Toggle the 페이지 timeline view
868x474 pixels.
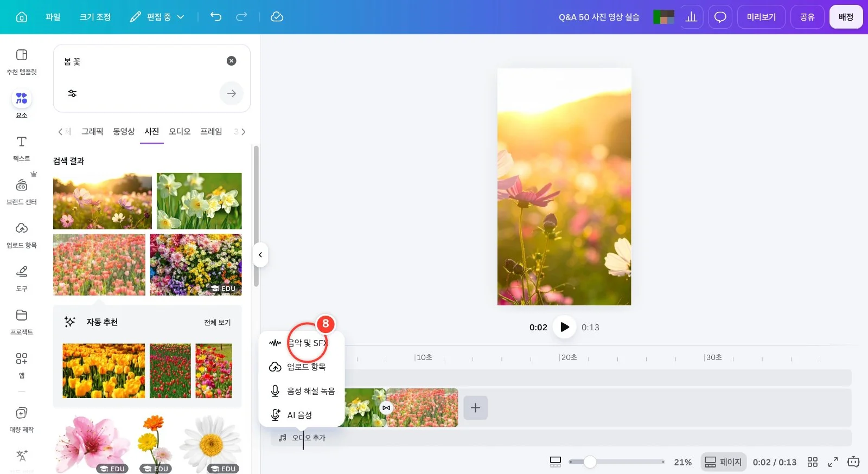[723, 462]
